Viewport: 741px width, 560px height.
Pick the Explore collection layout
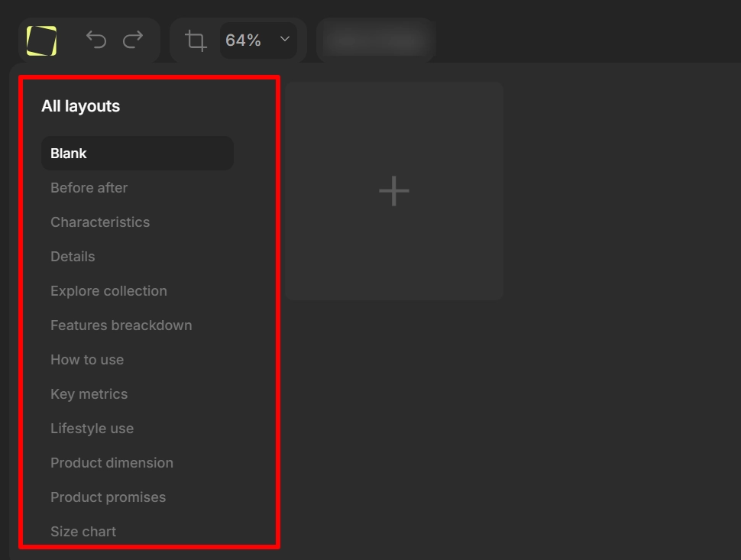108,290
